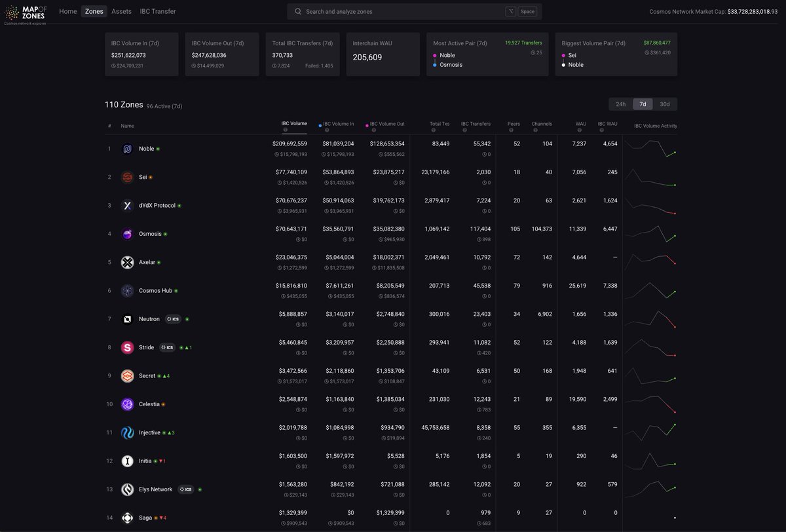This screenshot has width=786, height=532.
Task: Click Sei total txs value 23,179,166
Action: pos(436,172)
